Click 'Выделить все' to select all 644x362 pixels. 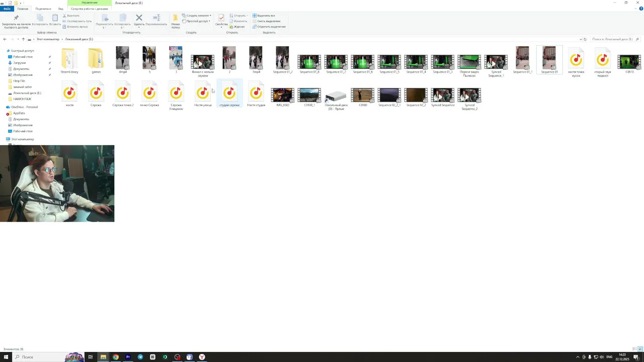tap(264, 16)
